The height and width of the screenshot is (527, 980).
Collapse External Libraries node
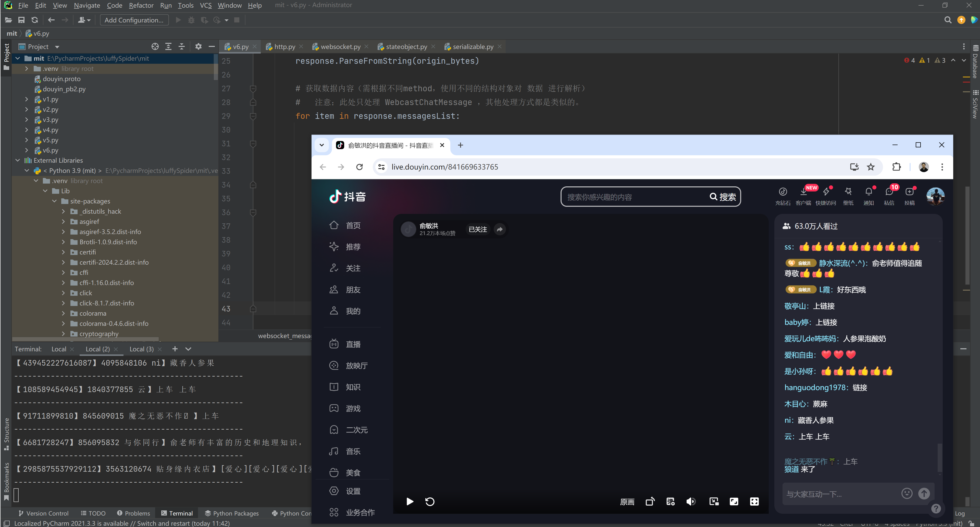[x=18, y=160]
